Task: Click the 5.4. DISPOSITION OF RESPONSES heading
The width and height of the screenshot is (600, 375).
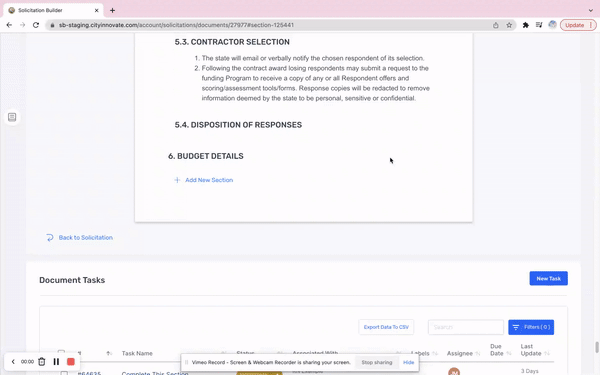Action: coord(238,125)
